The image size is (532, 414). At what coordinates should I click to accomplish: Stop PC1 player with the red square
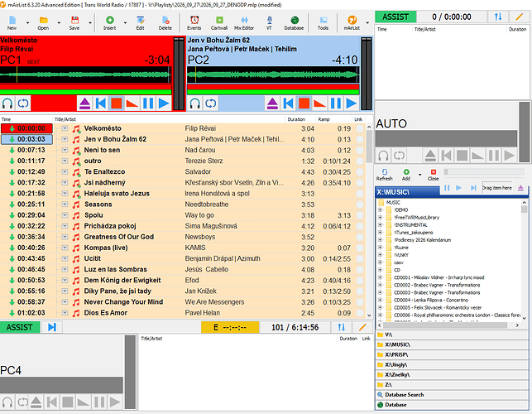(117, 103)
